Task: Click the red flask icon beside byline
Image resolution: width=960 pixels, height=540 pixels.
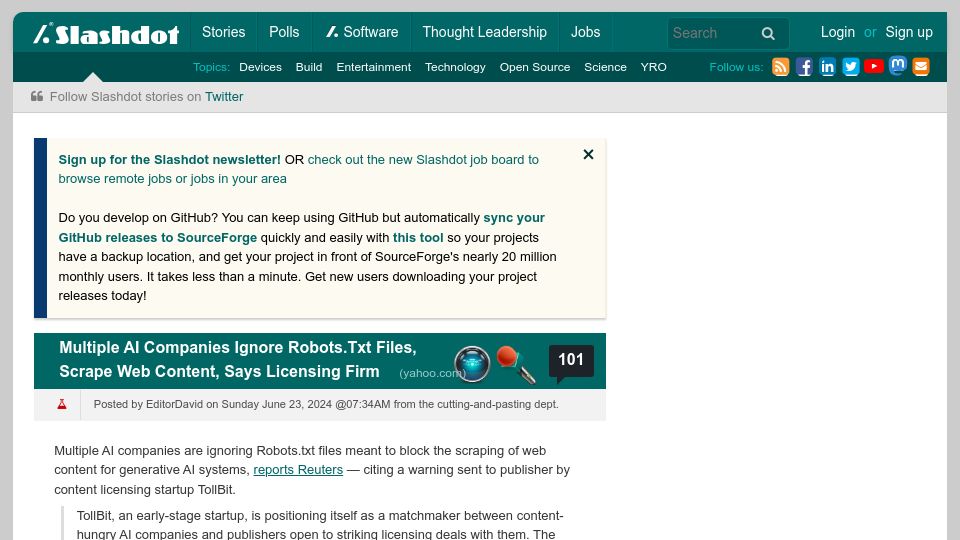Action: [62, 404]
